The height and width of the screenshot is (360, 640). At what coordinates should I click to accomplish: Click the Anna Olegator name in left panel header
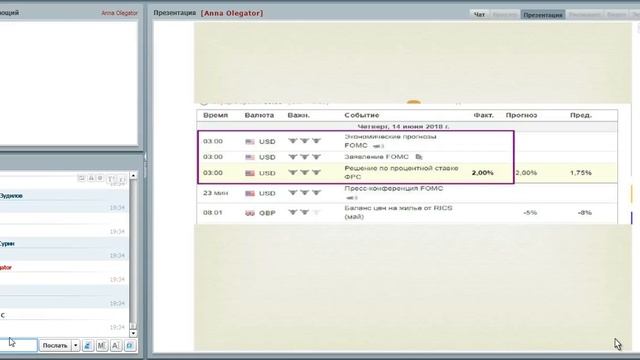[x=119, y=13]
